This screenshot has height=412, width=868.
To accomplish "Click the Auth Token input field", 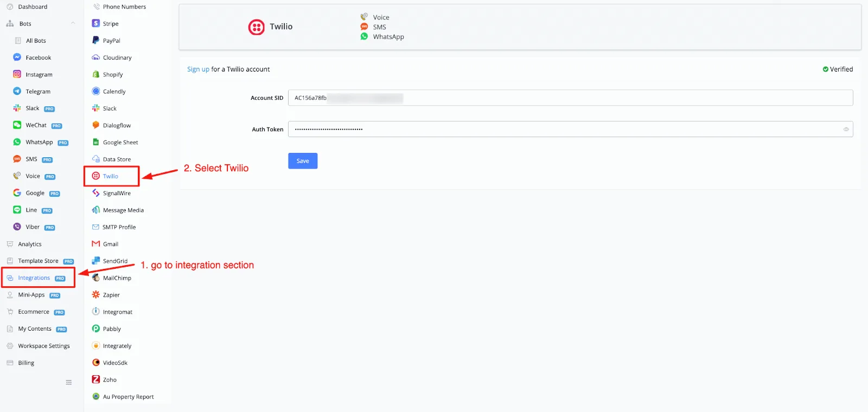I will click(x=570, y=129).
